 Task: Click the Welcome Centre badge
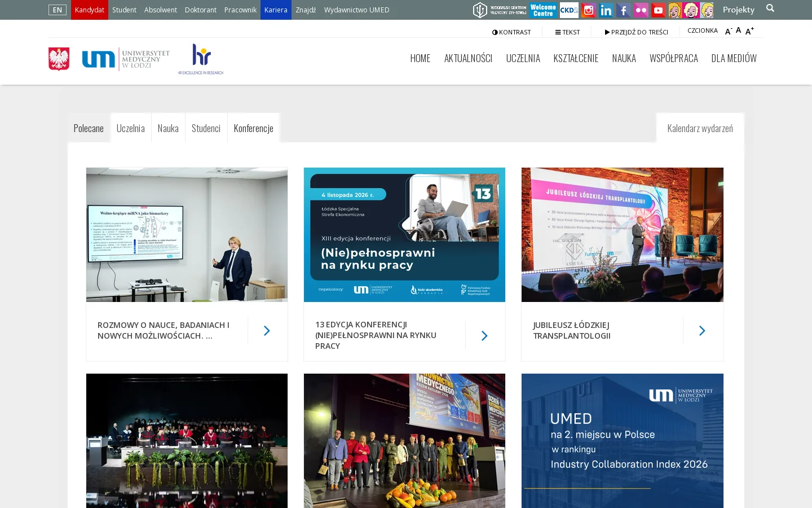pos(543,10)
